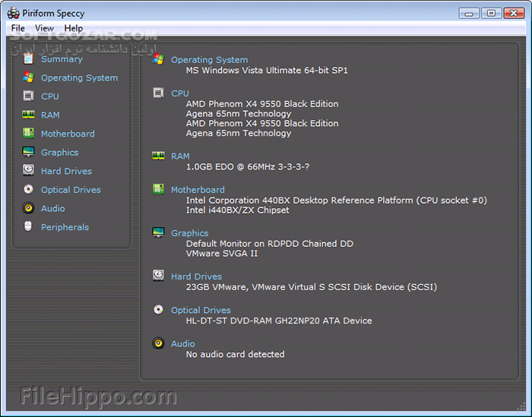Click 'Intel i440BX/ZX Chipset' text

tap(237, 210)
